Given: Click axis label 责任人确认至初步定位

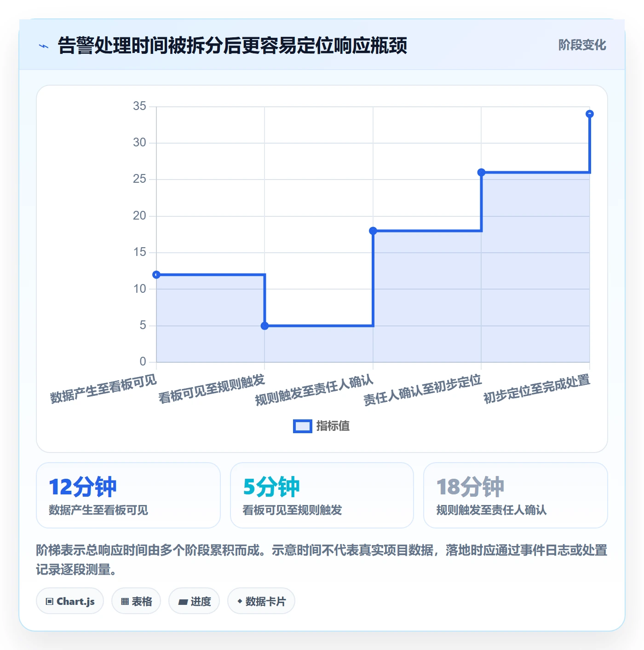Looking at the screenshot, I should coord(422,390).
